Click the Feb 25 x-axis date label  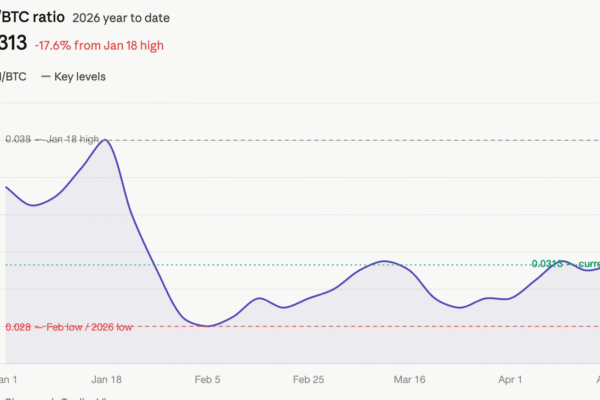pos(308,380)
